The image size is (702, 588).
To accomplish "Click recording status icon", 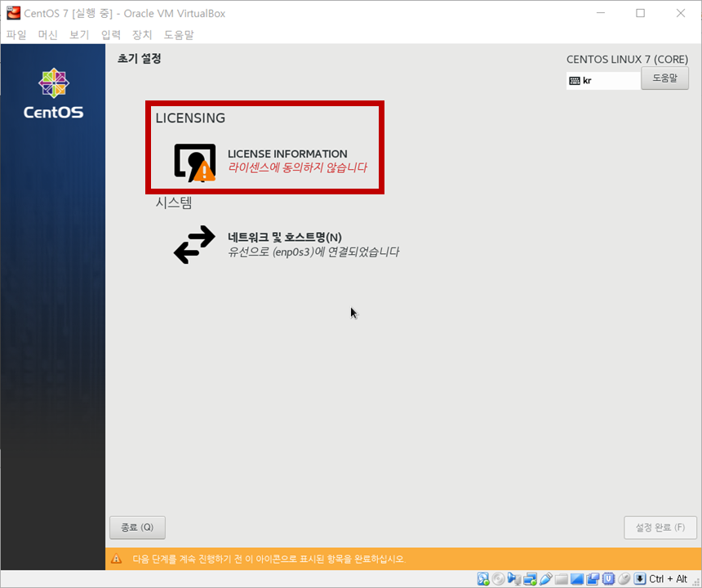I will tap(593, 578).
